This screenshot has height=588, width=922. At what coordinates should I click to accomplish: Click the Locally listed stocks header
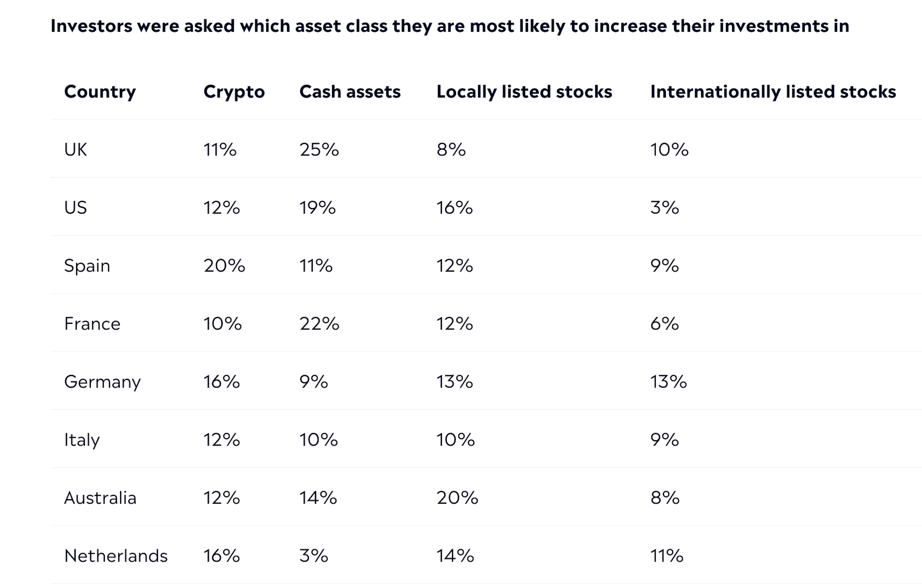pyautogui.click(x=524, y=92)
